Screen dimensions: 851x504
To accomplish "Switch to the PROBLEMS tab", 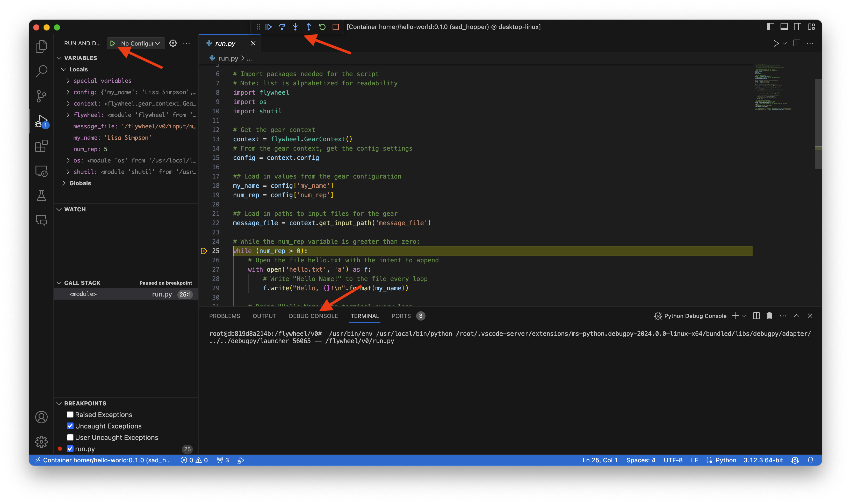I will (x=224, y=316).
